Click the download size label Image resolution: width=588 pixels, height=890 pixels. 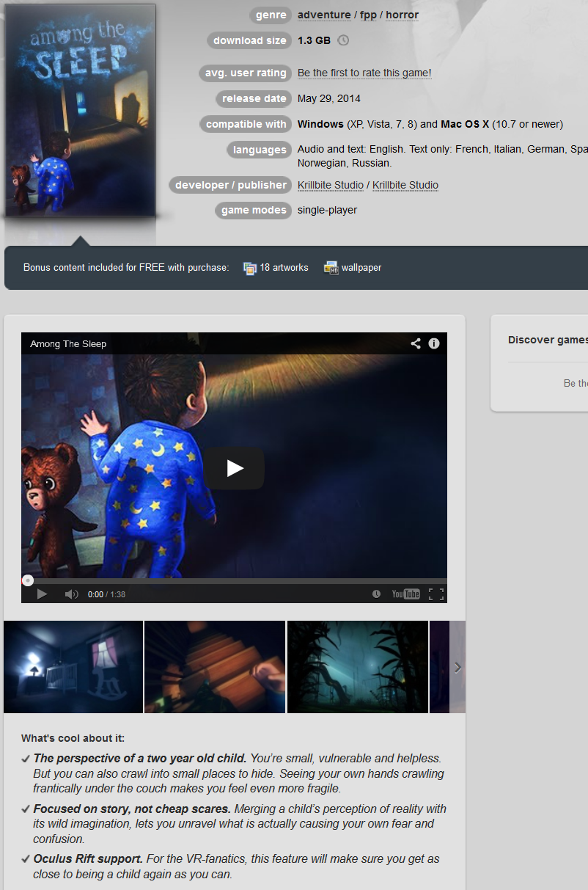coord(250,40)
